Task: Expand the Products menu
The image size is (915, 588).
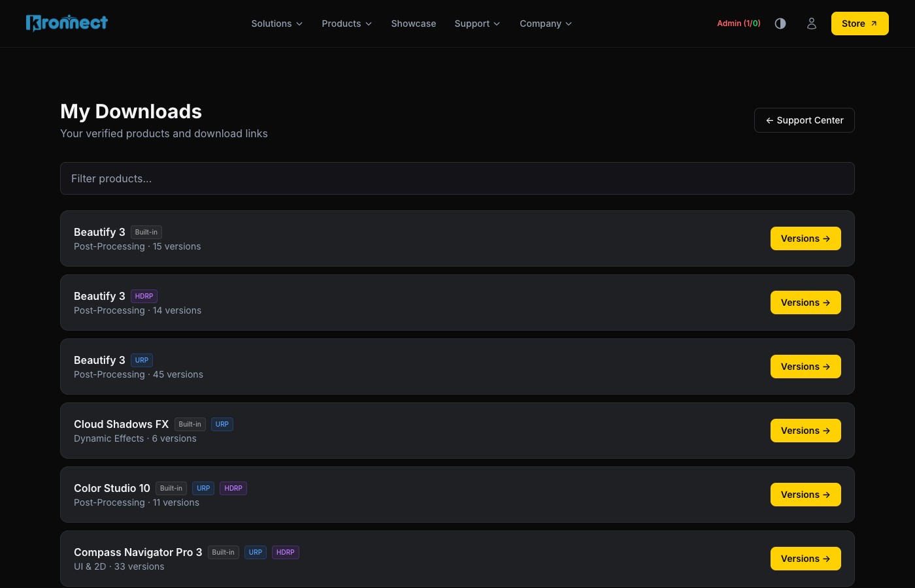Action: coord(346,24)
